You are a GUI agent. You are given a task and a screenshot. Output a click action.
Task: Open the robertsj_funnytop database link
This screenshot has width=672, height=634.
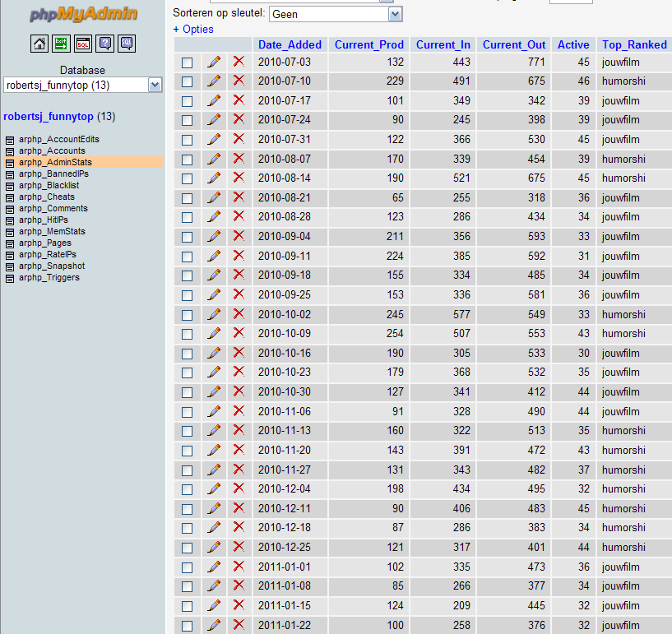pos(49,117)
